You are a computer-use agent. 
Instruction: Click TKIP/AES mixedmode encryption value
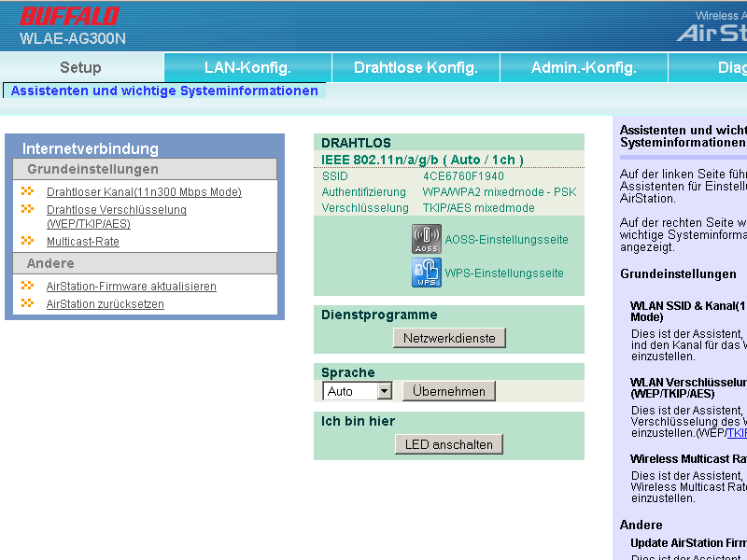click(478, 207)
